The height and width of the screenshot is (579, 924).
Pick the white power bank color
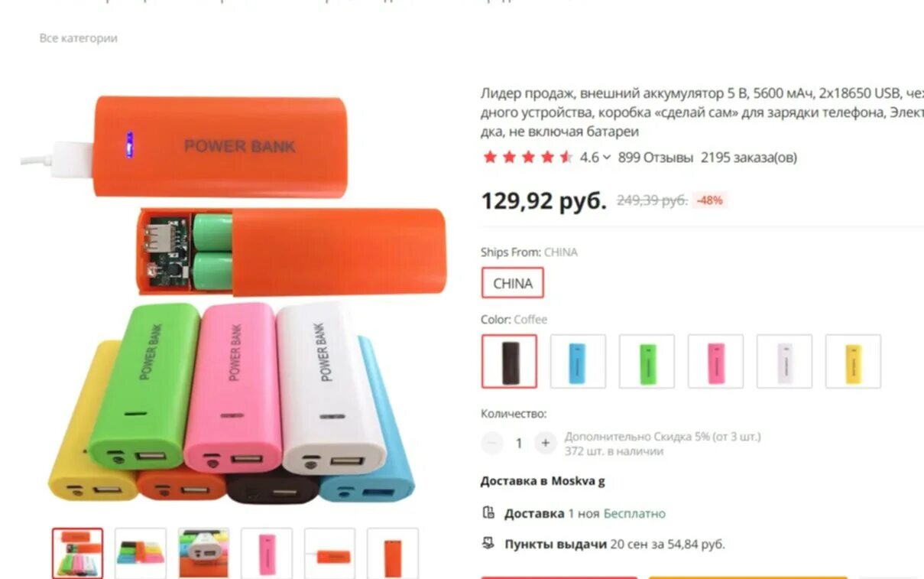tap(784, 361)
